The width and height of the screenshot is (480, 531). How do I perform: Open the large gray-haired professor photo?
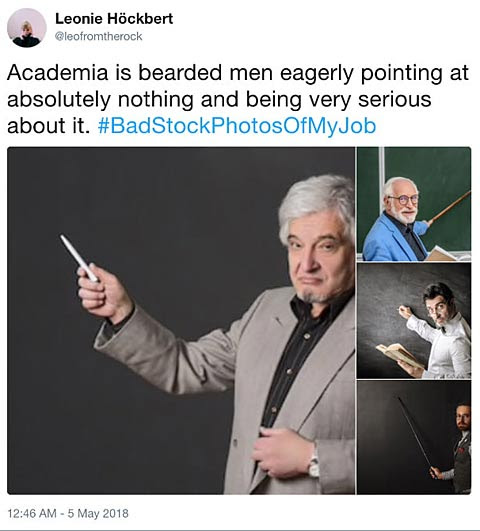tap(181, 320)
